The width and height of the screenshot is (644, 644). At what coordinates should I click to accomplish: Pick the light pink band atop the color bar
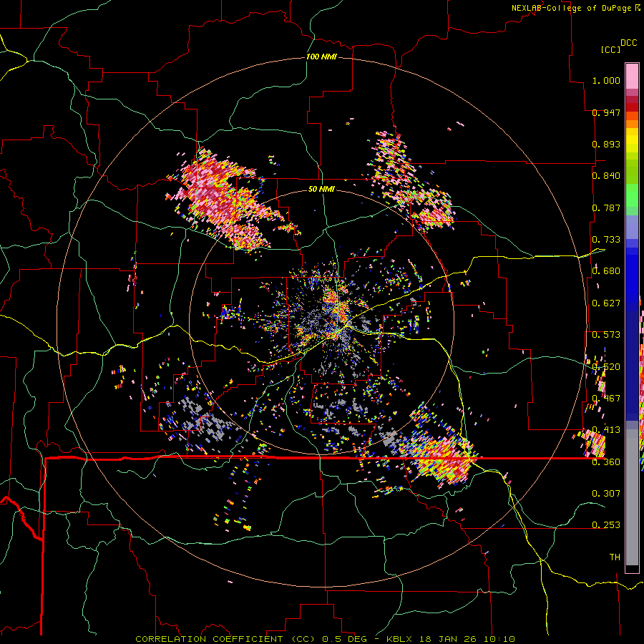(632, 76)
